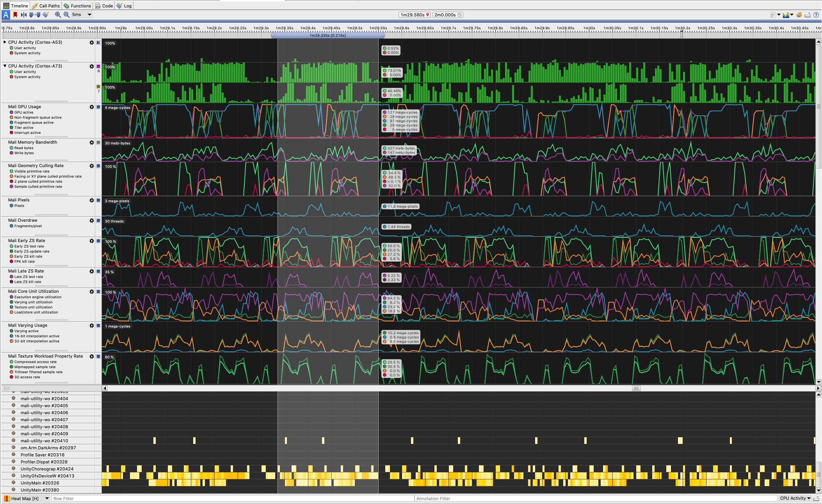Toggle the Mali Late ZS Rate chart square
This screenshot has width=822, height=504.
click(98, 271)
